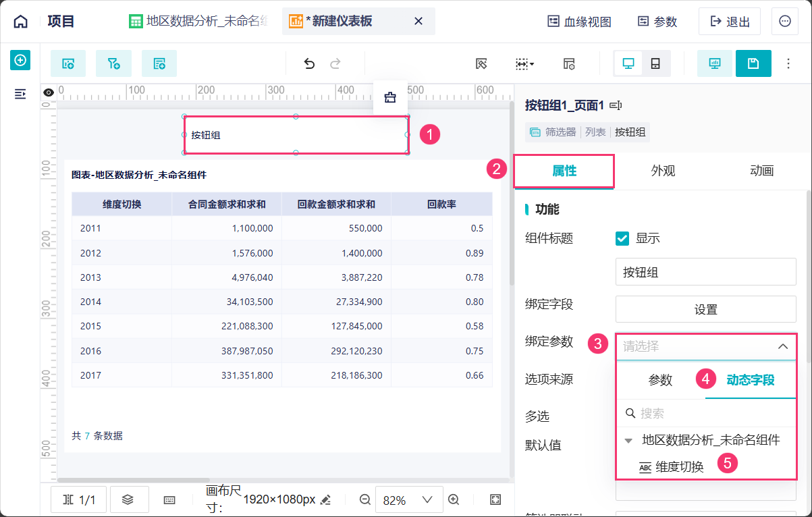Click the linkage settings icon in toolbar
Screen dimensions: 812x517
coord(481,64)
